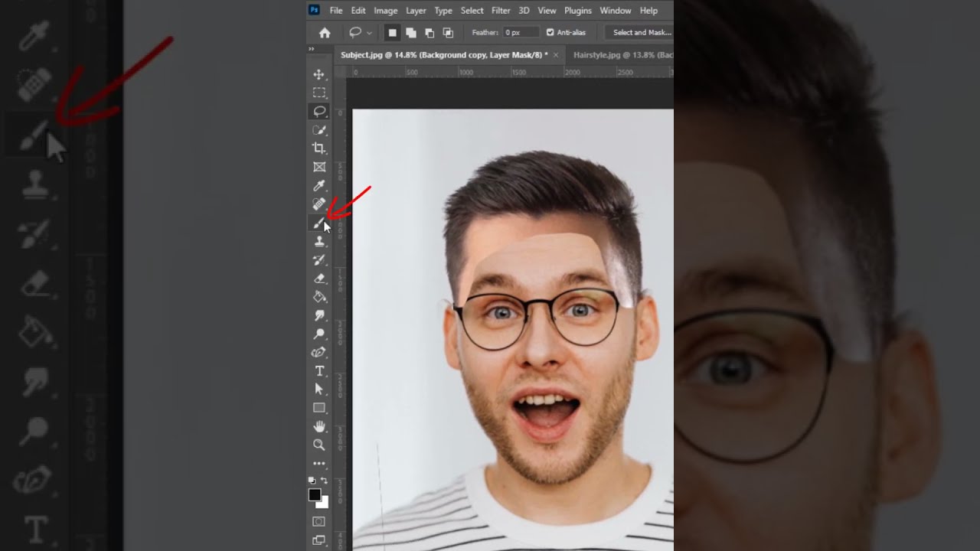This screenshot has height=551, width=980.
Task: Select the Move tool
Action: (x=319, y=74)
